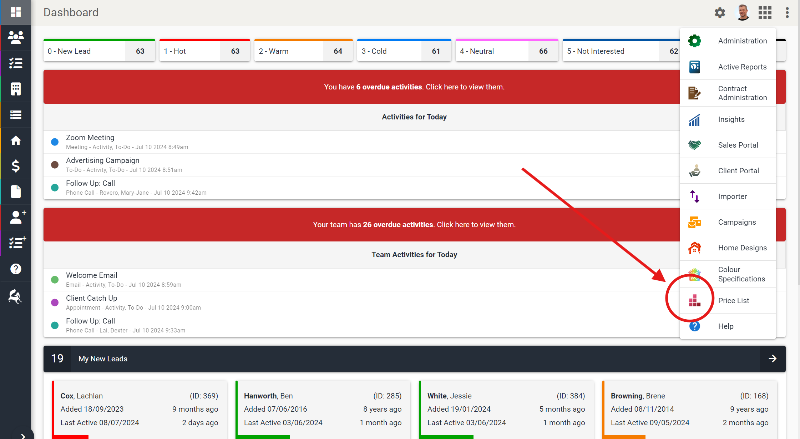Filter by 4 - Neutral status

[x=507, y=51]
